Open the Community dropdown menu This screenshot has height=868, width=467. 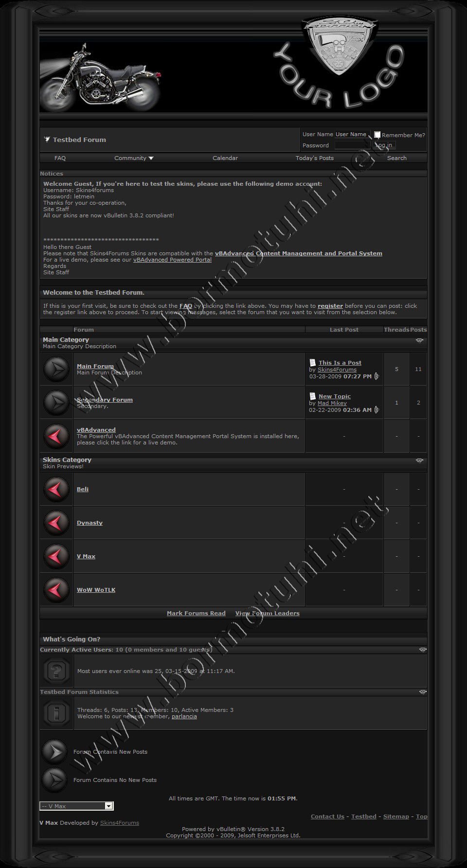(134, 158)
